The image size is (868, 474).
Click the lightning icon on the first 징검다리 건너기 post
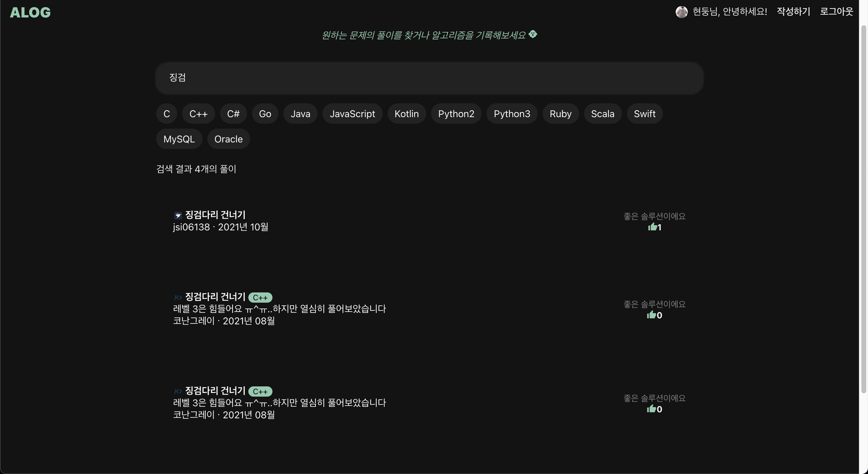click(177, 215)
